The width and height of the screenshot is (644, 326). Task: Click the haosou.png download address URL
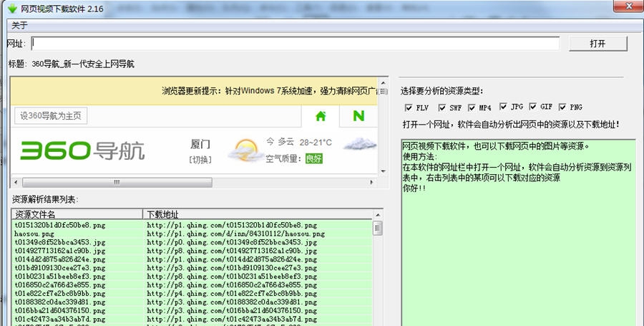click(x=235, y=234)
